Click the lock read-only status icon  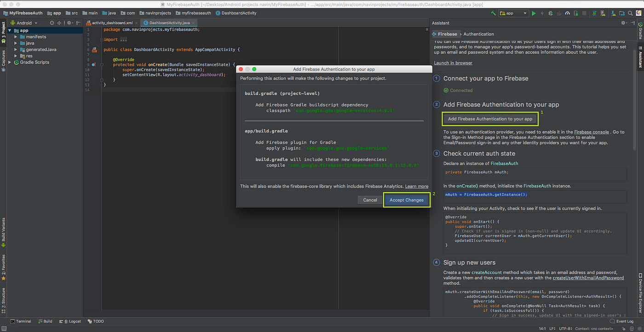click(623, 329)
